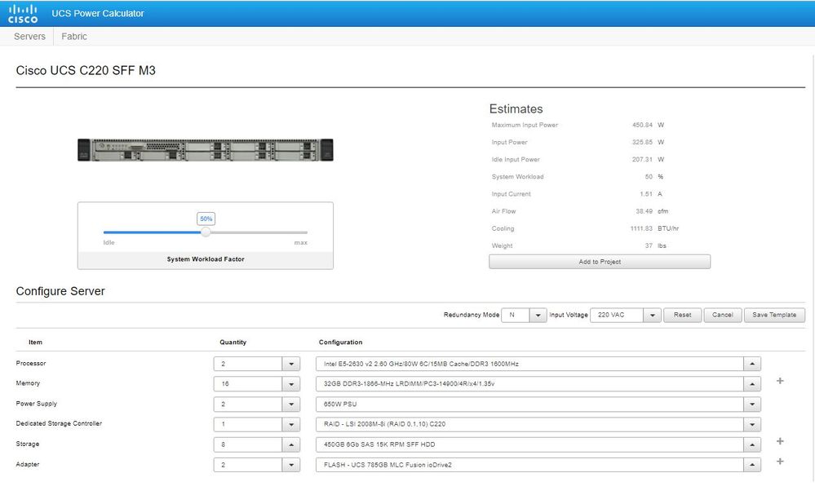Add another Memory row with plus icon

(780, 382)
